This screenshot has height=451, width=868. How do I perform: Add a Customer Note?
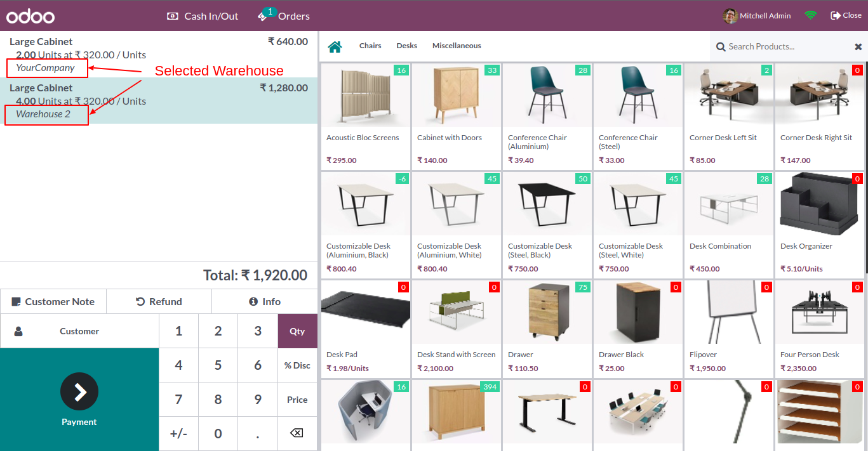53,301
